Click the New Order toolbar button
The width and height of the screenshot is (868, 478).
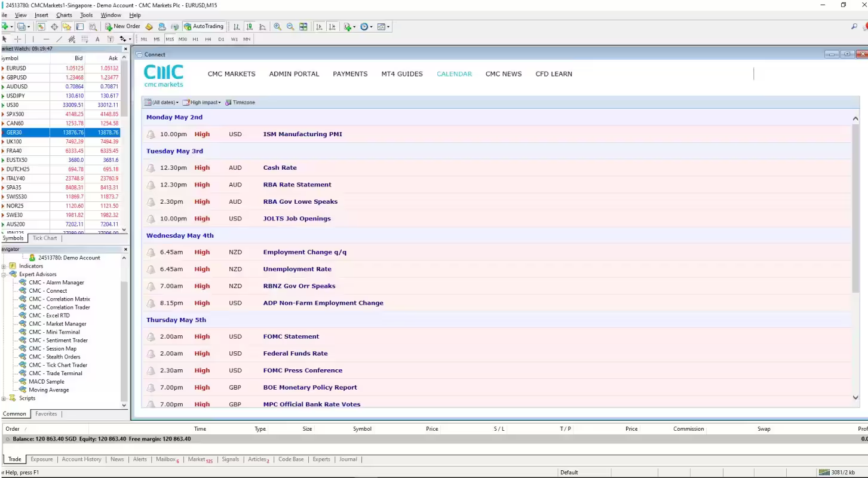pyautogui.click(x=122, y=26)
